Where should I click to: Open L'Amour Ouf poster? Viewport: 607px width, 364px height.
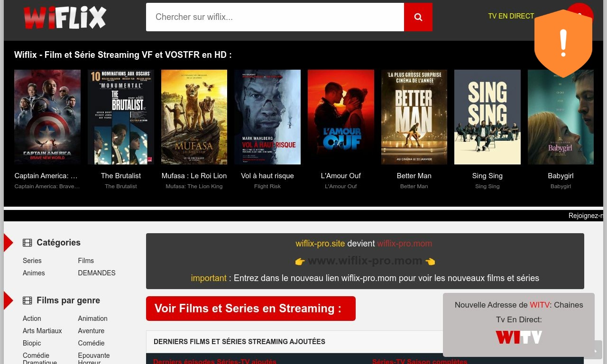tap(341, 117)
